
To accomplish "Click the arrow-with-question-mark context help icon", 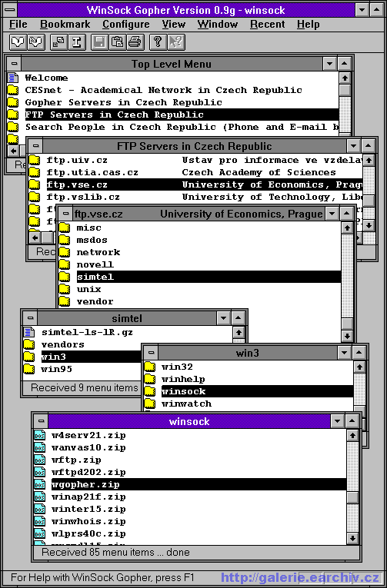I will coord(175,42).
